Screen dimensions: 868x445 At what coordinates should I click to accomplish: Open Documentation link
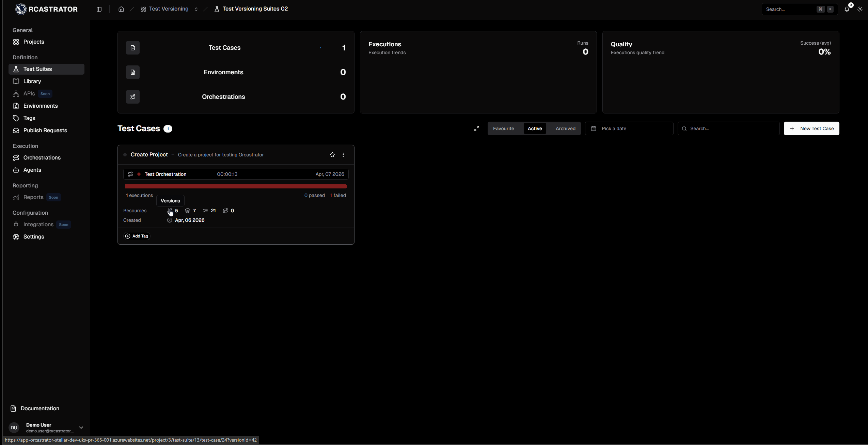pyautogui.click(x=35, y=409)
